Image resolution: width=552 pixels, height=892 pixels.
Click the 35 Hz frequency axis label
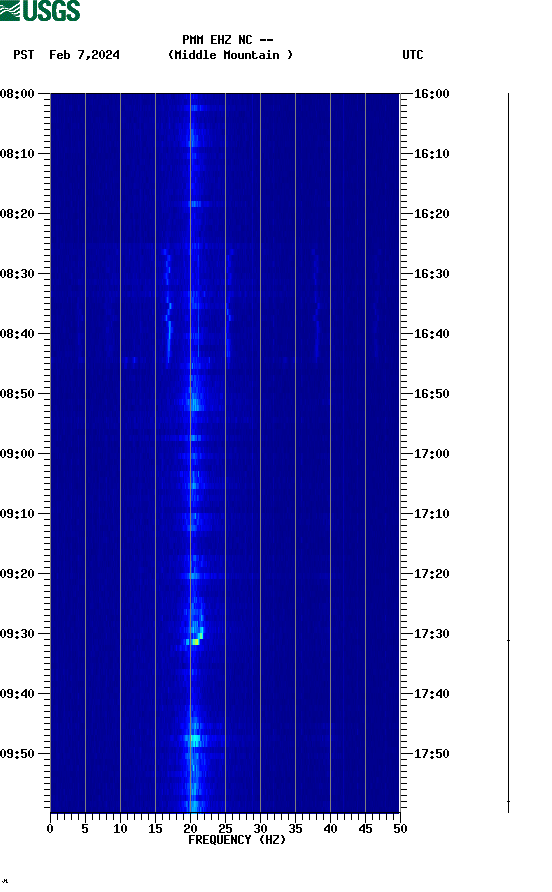coord(295,829)
